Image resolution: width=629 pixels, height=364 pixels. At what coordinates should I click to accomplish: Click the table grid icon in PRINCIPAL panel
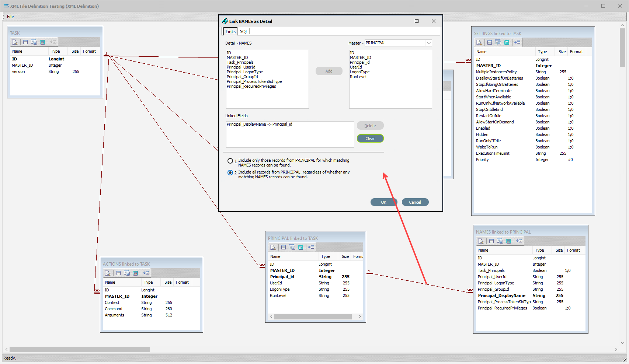284,248
